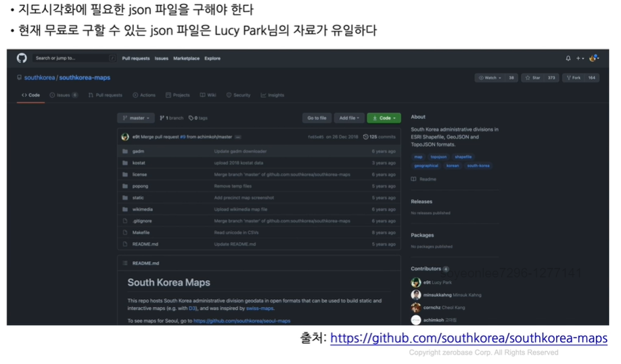Switch to the Code tab
621x364 pixels.
(x=30, y=95)
